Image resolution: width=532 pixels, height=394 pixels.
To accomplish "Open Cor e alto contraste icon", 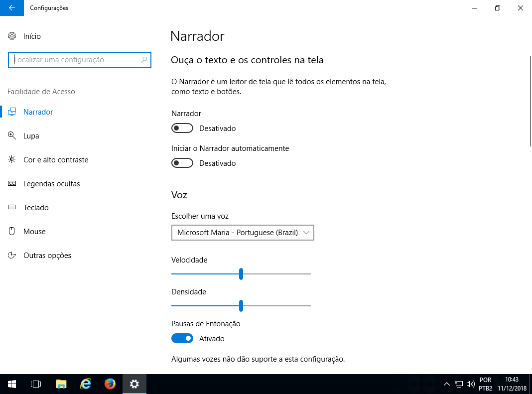I will pyautogui.click(x=12, y=160).
